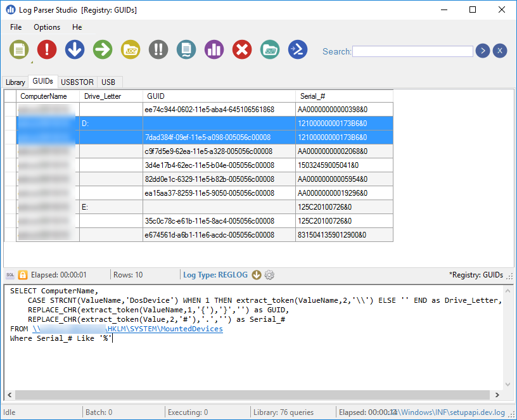Toggle the orange lock icon in status bar
517x420 pixels.
pyautogui.click(x=23, y=275)
